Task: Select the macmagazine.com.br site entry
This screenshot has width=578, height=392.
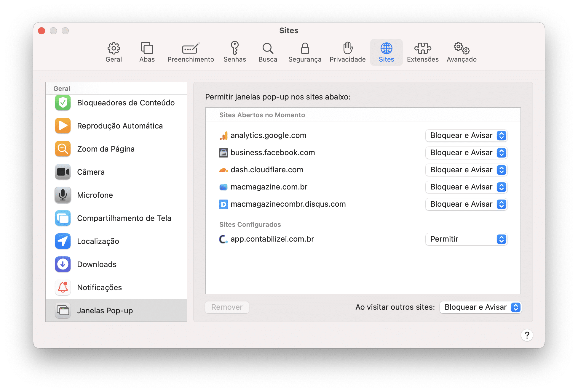Action: [x=269, y=187]
